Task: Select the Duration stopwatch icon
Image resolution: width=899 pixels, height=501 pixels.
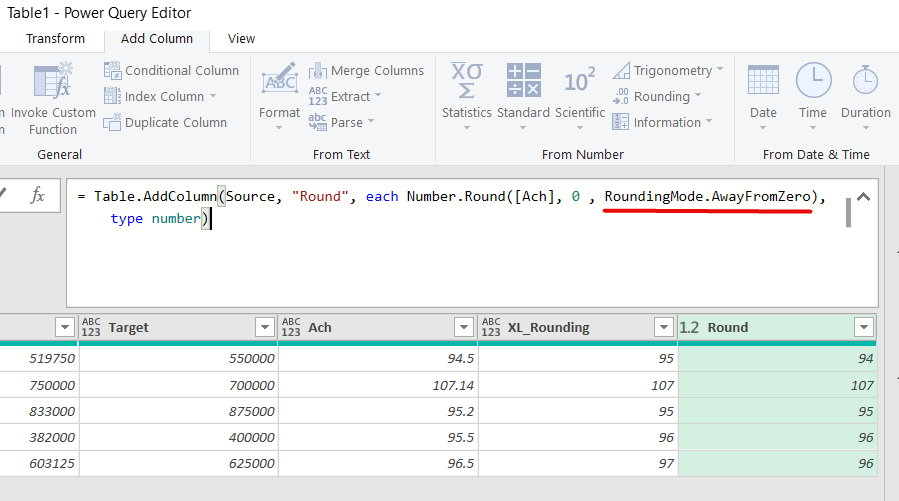Action: pyautogui.click(x=865, y=80)
